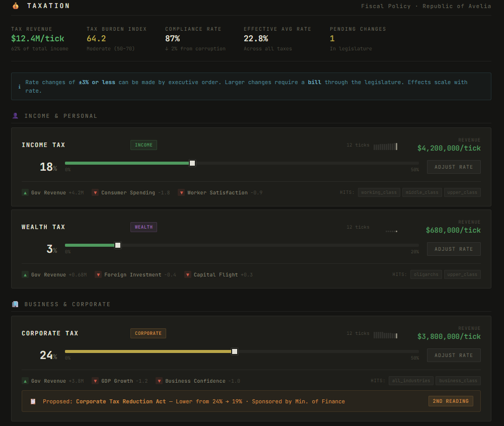This screenshot has width=504, height=426.
Task: Select the all_industries hit tag
Action: tap(411, 381)
